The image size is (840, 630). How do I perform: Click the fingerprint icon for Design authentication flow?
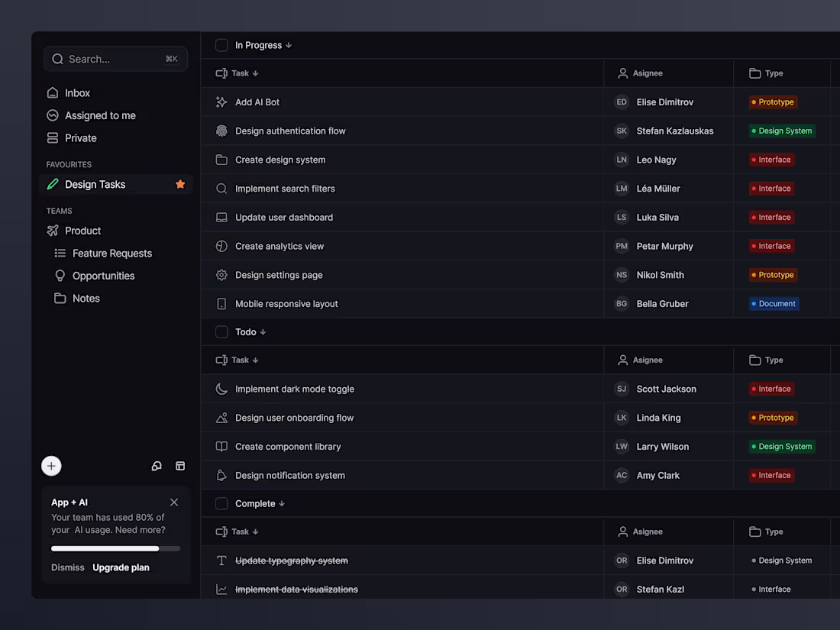coord(221,131)
